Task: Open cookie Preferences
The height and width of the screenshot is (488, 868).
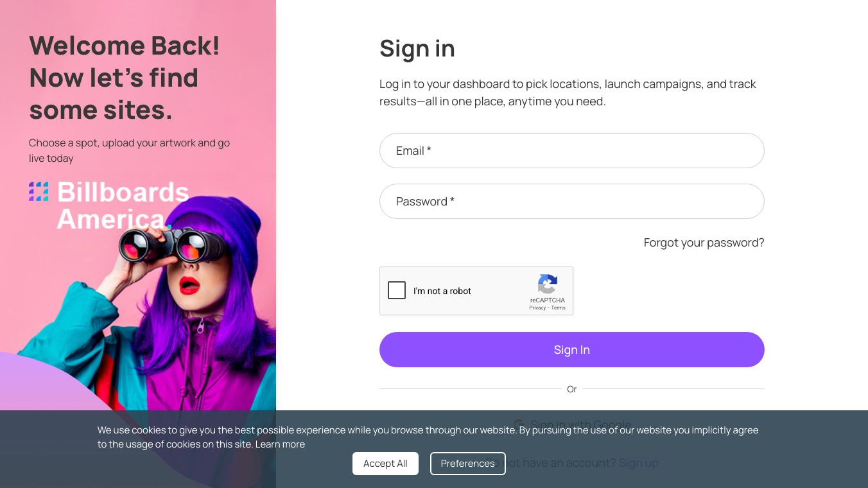Action: (467, 464)
